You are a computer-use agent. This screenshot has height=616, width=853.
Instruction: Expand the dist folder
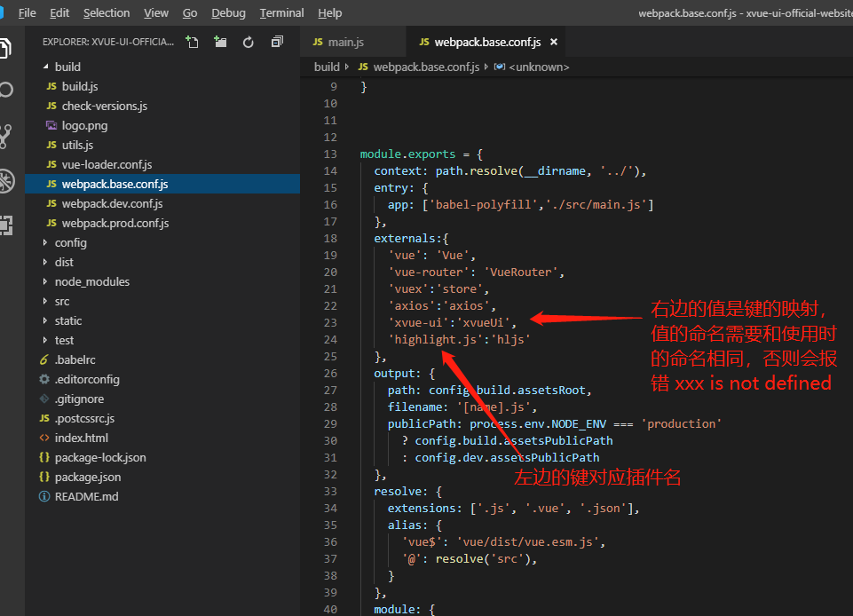[45, 263]
